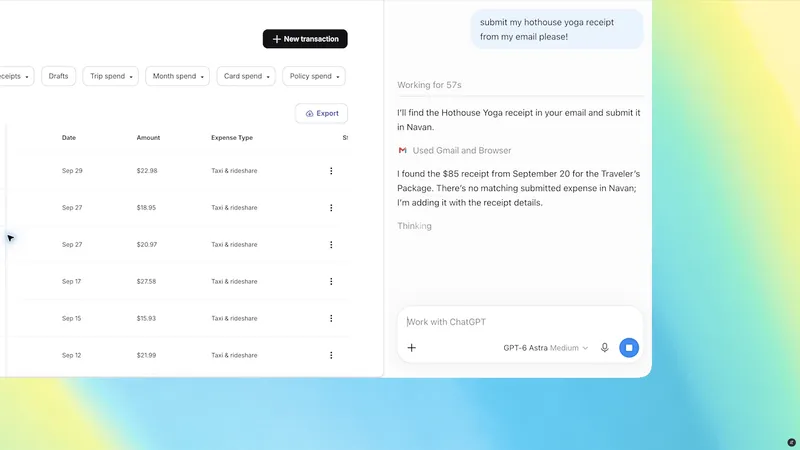800x450 pixels.
Task: Click the $21.99 amount cell
Action: pos(146,355)
